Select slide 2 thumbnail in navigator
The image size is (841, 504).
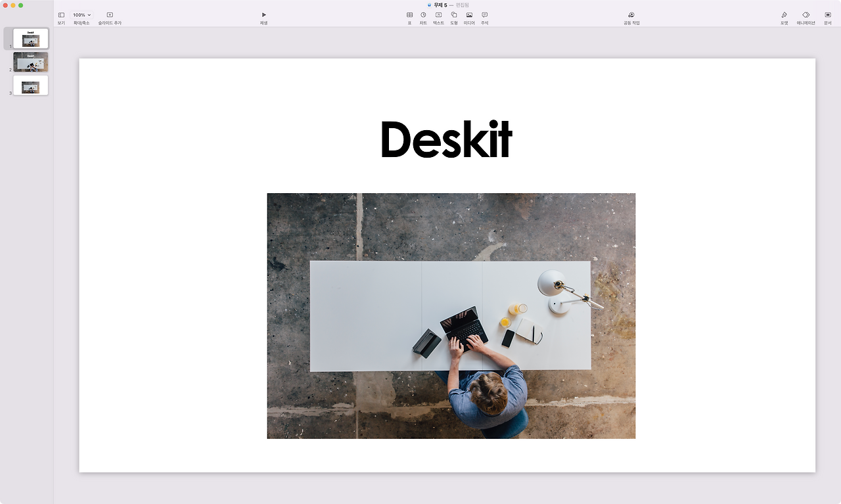pyautogui.click(x=30, y=62)
